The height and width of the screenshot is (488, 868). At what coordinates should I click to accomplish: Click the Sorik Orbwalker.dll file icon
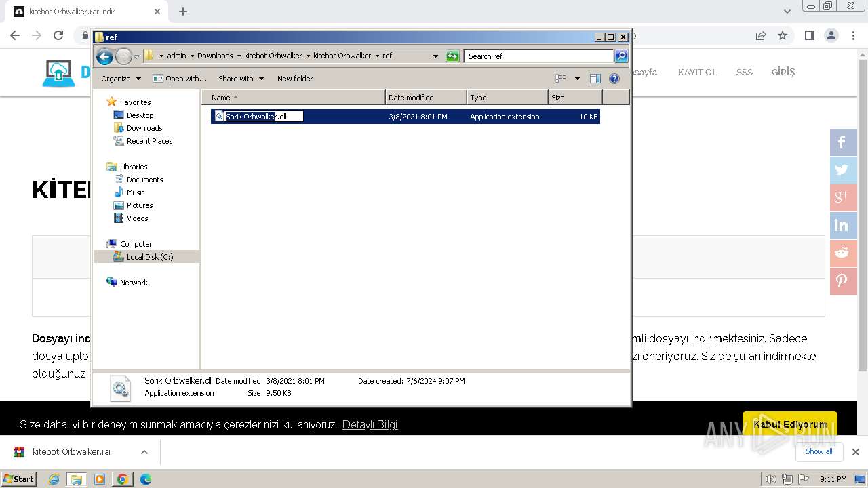pos(219,117)
